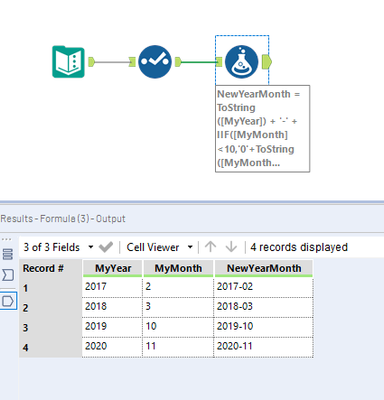Click the Text Input tool output anchor

pyautogui.click(x=91, y=62)
